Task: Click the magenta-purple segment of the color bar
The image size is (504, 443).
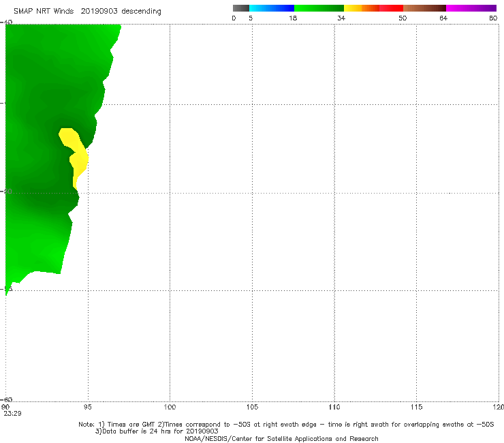Action: pos(471,8)
